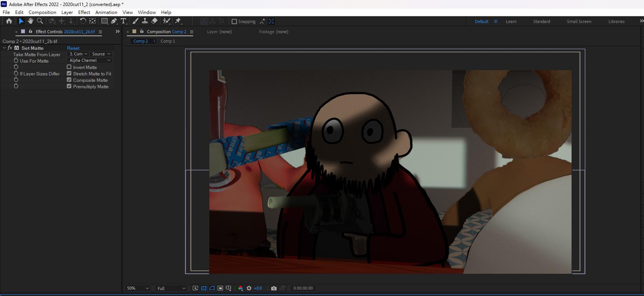
Task: Switch to the Comp 1 breadcrumb tab
Action: (x=168, y=41)
